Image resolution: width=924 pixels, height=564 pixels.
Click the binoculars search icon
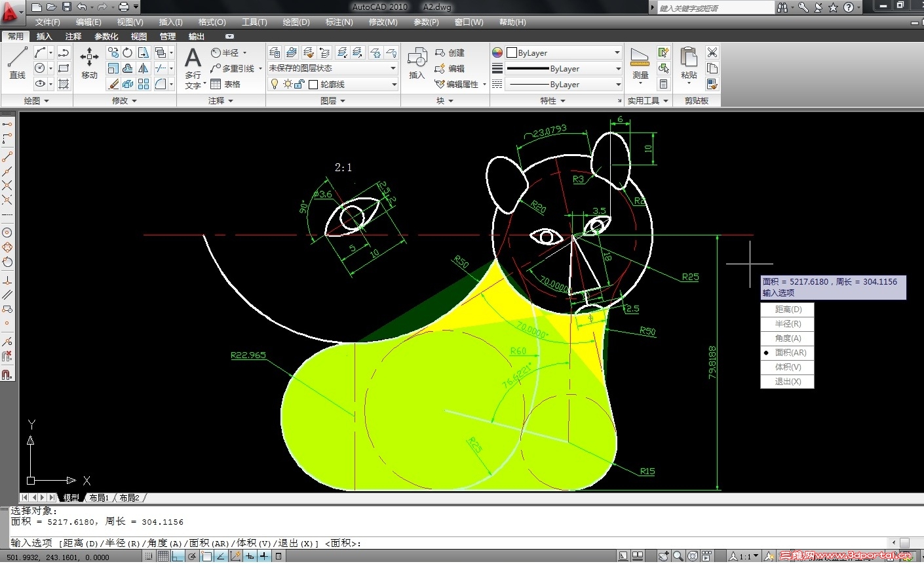point(782,7)
